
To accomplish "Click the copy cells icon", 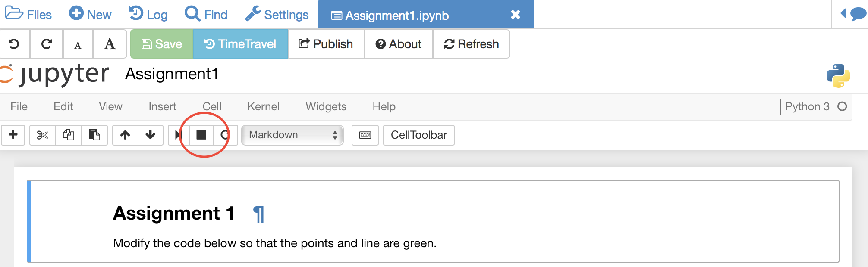I will (69, 135).
